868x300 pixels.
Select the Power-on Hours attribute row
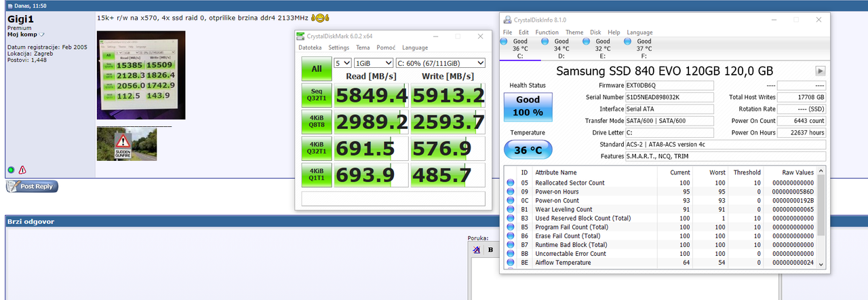[x=660, y=191]
